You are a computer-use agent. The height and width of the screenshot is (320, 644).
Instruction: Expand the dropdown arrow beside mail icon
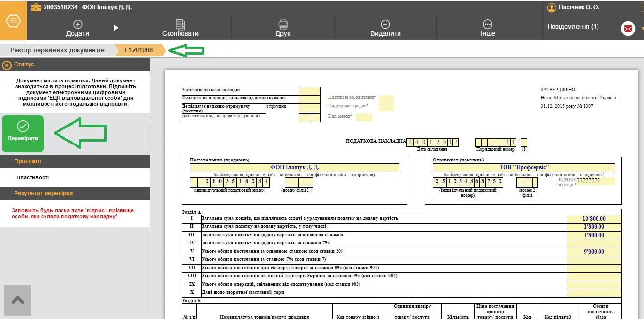641,29
